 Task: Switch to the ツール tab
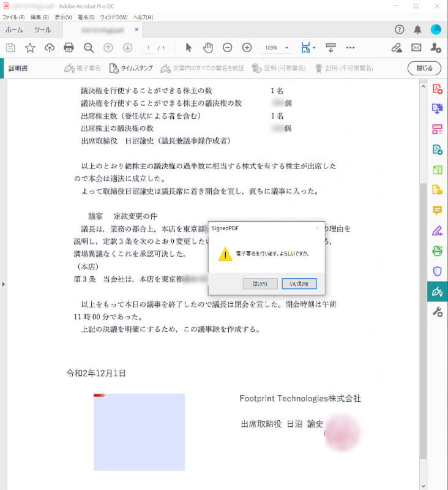point(42,30)
